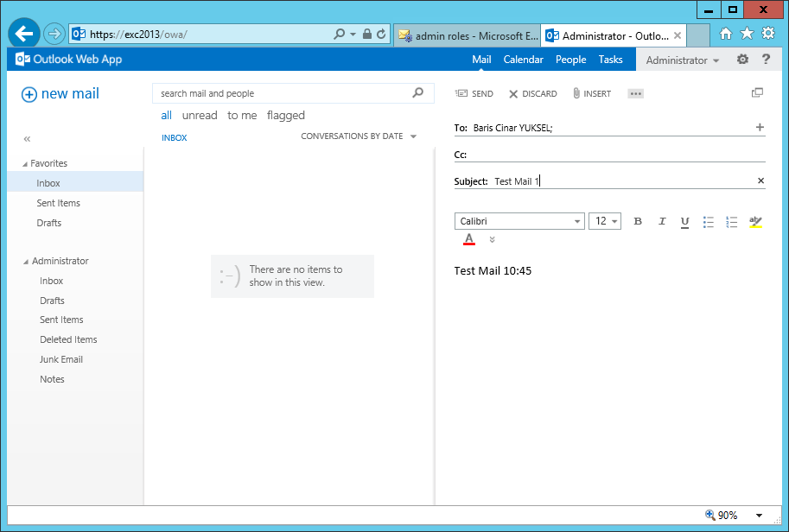
Task: Expand more formatting options chevron
Action: [x=492, y=240]
